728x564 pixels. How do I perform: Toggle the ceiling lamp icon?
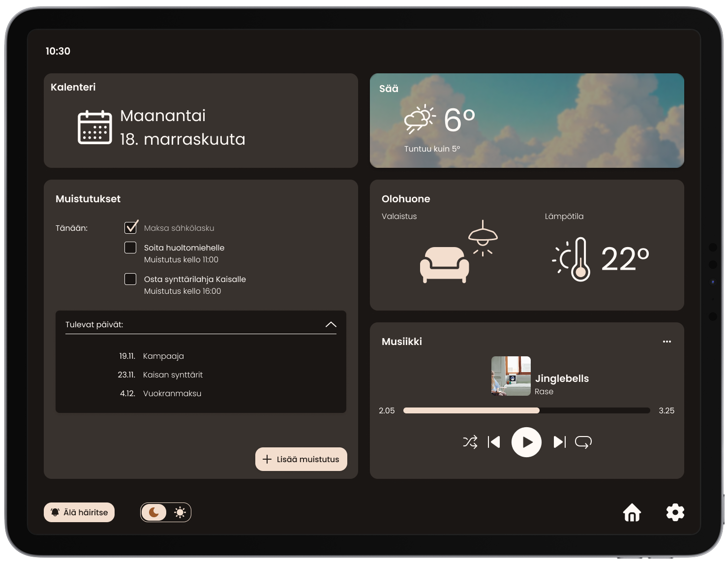(483, 238)
